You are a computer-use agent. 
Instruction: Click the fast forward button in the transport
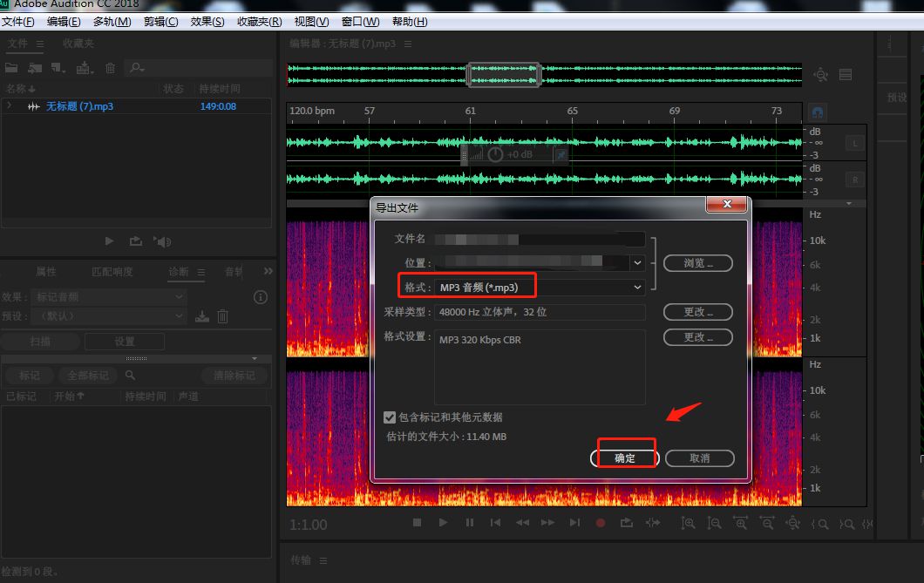point(548,522)
